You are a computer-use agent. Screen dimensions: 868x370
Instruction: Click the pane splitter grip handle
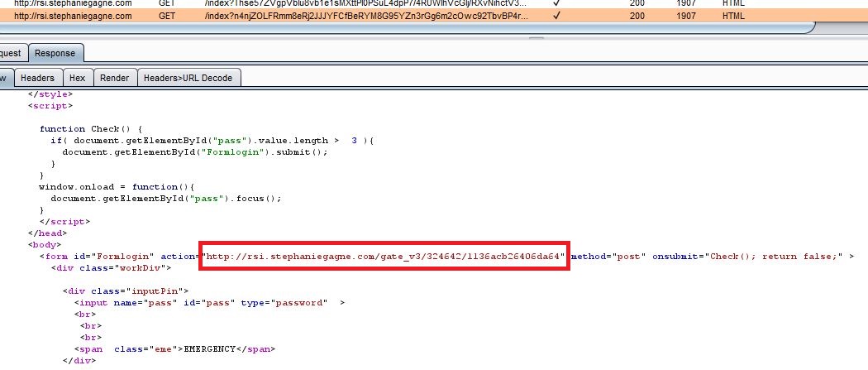[x=536, y=38]
